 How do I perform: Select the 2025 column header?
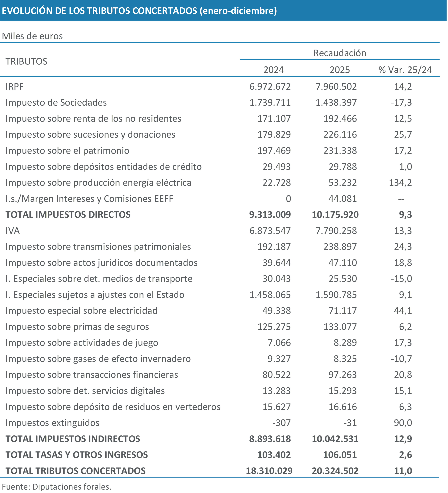point(340,70)
